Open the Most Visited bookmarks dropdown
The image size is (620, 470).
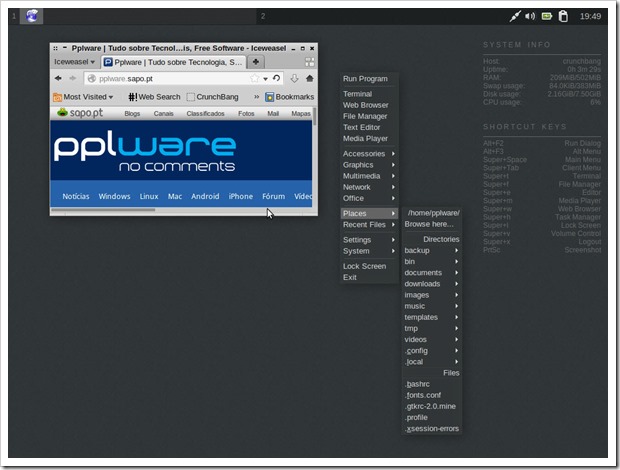(83, 97)
